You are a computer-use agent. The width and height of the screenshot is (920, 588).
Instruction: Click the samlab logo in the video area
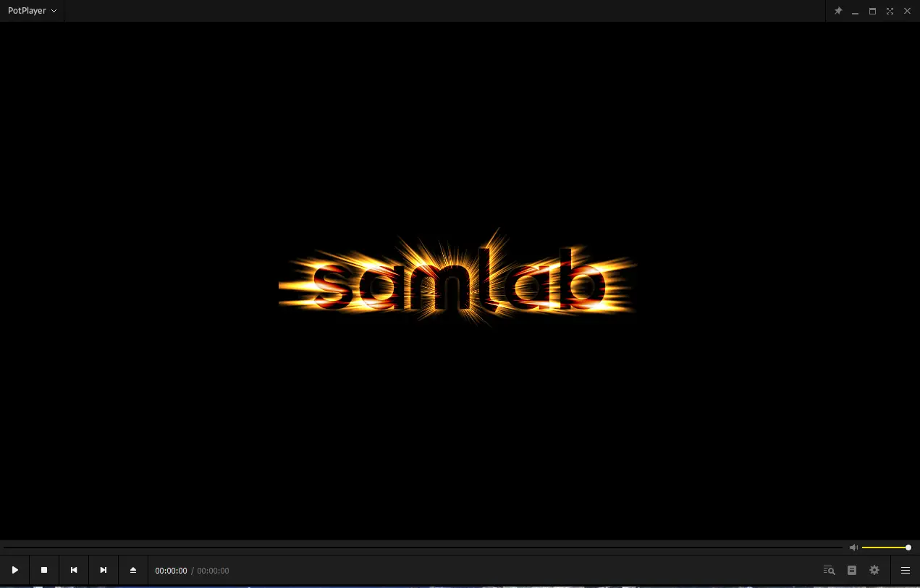[x=457, y=278]
